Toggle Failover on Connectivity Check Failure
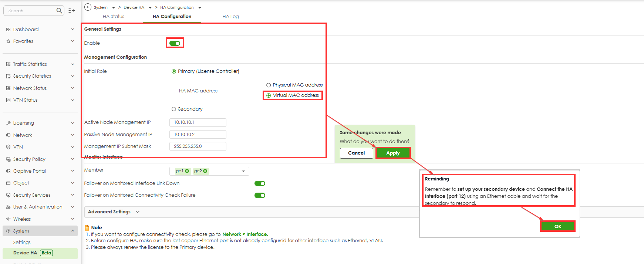 pos(260,195)
